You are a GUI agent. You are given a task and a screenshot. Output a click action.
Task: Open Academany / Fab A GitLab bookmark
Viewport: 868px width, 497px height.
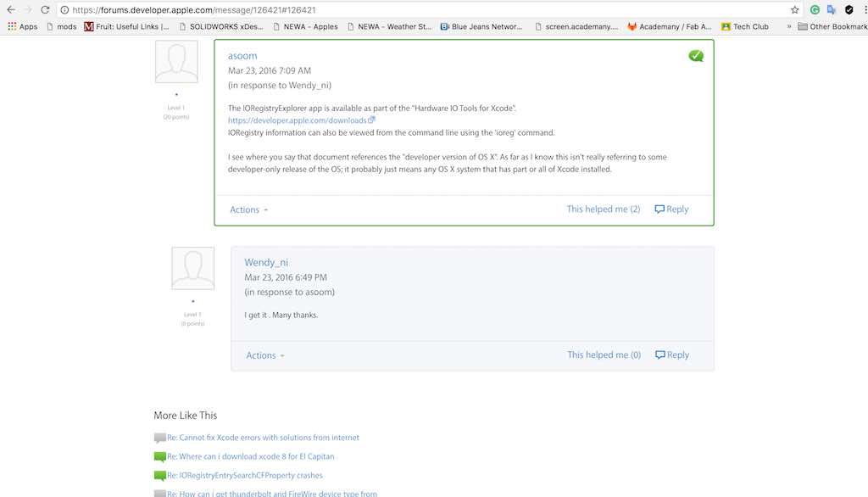point(670,26)
